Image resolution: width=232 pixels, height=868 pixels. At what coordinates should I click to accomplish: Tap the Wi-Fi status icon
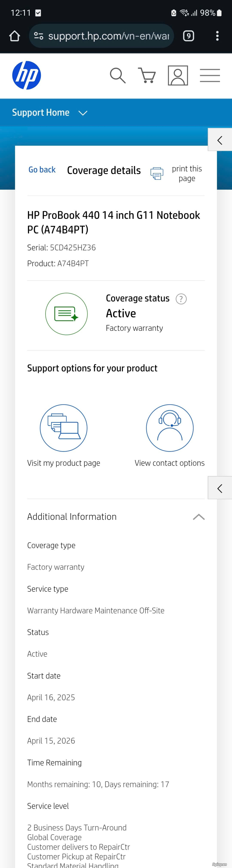click(184, 13)
